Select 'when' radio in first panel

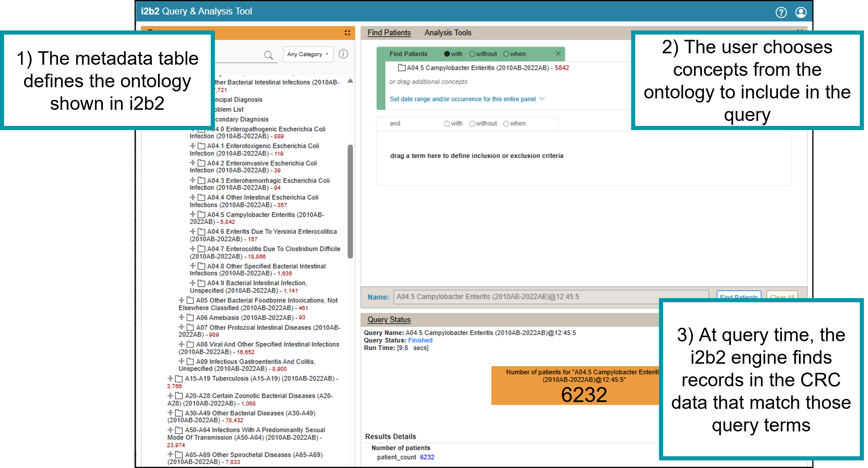click(x=506, y=54)
